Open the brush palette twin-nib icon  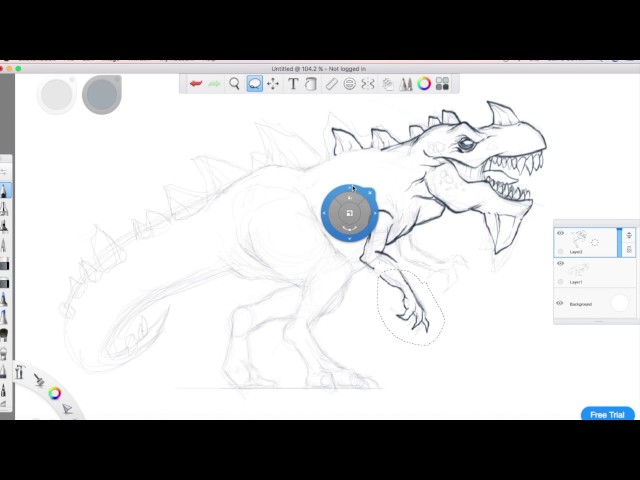[x=406, y=84]
